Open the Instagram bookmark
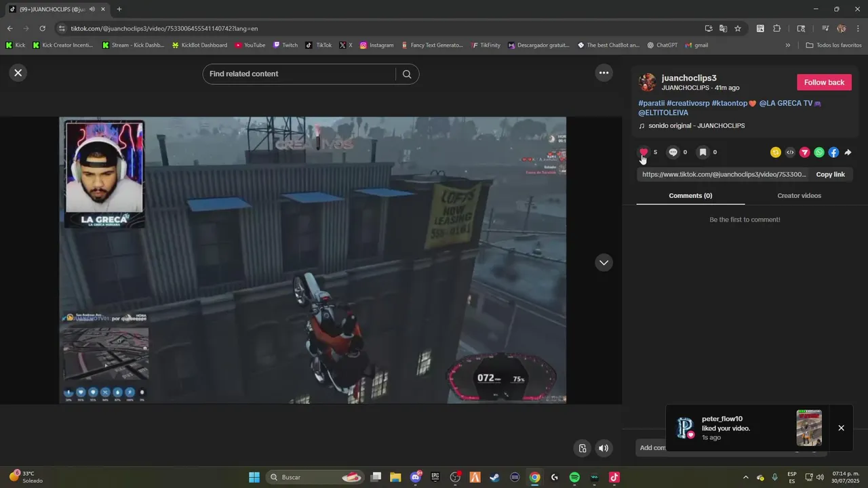868x488 pixels. [376, 45]
